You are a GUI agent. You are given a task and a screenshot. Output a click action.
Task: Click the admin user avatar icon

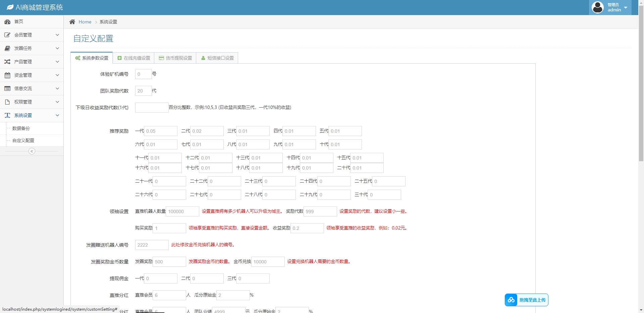pyautogui.click(x=598, y=7)
